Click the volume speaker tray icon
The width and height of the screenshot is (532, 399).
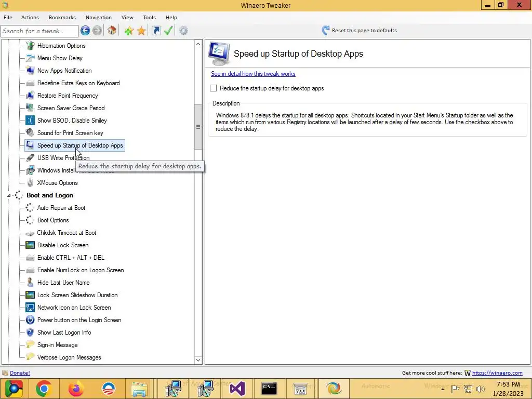click(x=481, y=389)
